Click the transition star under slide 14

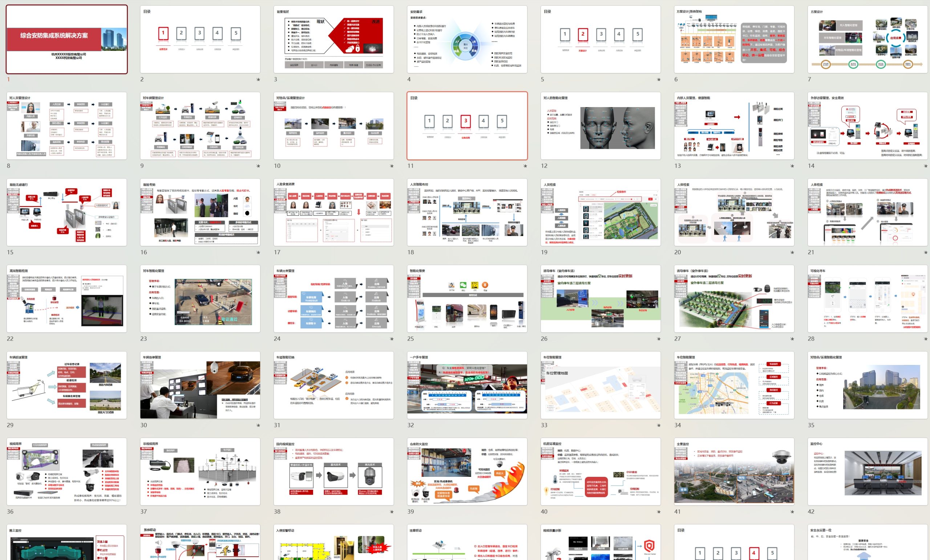pyautogui.click(x=926, y=166)
